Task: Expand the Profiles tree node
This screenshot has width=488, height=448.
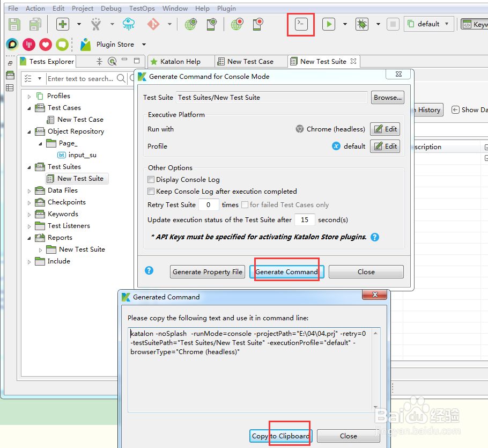Action: [29, 97]
